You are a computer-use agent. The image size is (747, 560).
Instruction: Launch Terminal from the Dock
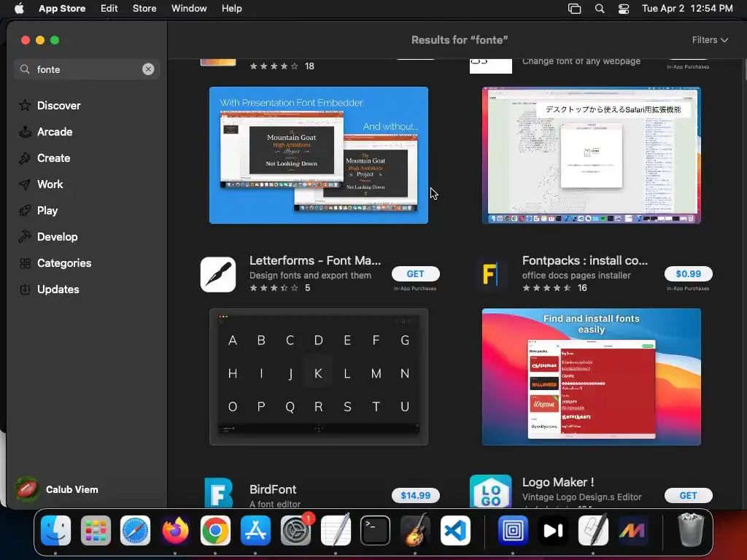(x=376, y=530)
